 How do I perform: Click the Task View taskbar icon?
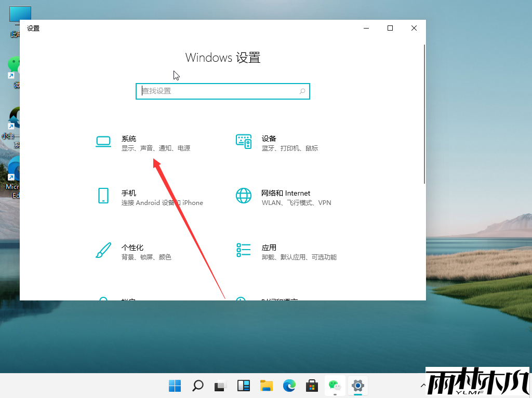coord(221,386)
